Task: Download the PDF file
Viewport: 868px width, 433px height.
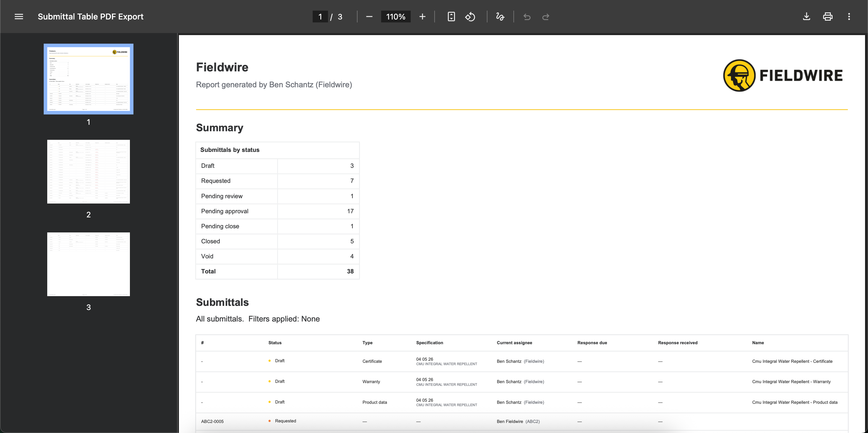Action: [x=806, y=17]
